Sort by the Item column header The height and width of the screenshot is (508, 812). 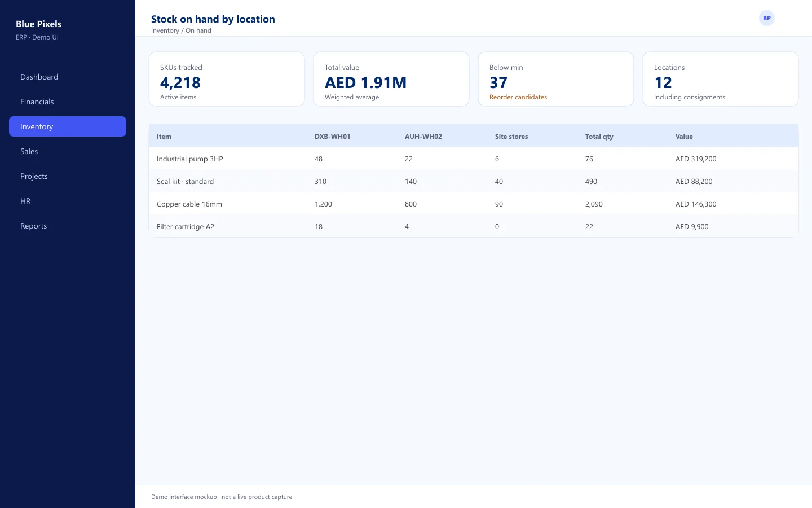point(164,137)
